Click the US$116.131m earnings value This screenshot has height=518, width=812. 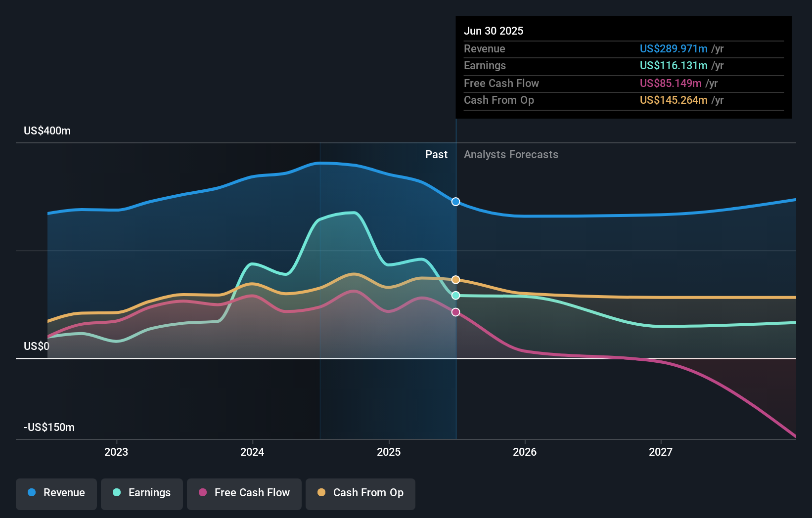point(674,65)
